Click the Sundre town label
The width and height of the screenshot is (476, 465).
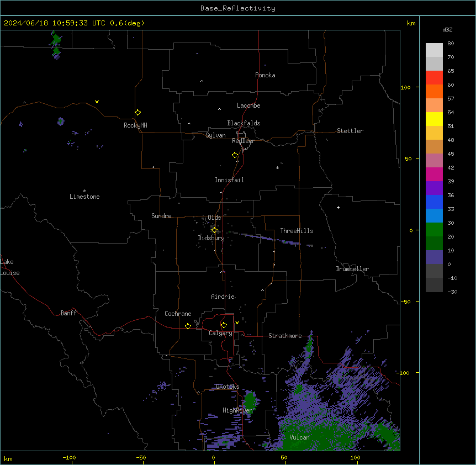(x=161, y=216)
